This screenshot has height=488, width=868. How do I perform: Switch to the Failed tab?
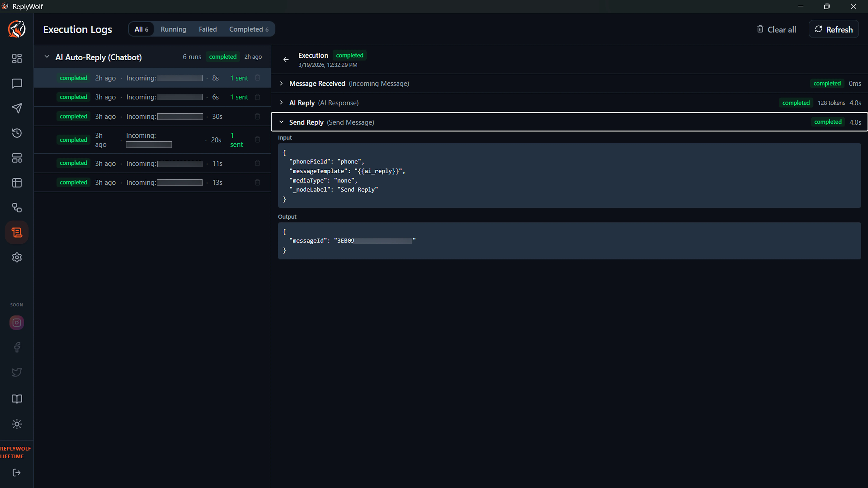coord(208,29)
